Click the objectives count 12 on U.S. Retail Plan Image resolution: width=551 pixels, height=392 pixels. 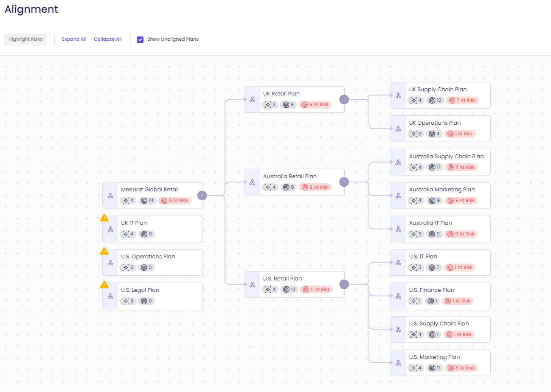coord(289,289)
